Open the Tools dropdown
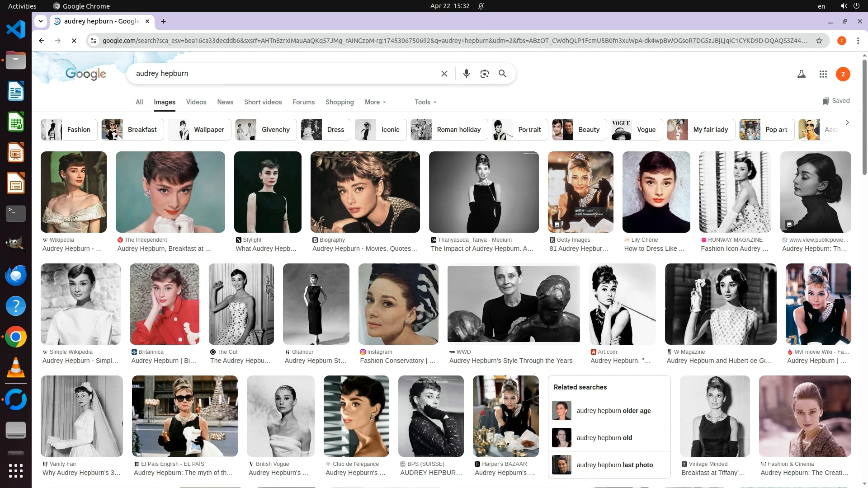The height and width of the screenshot is (488, 868). point(425,102)
